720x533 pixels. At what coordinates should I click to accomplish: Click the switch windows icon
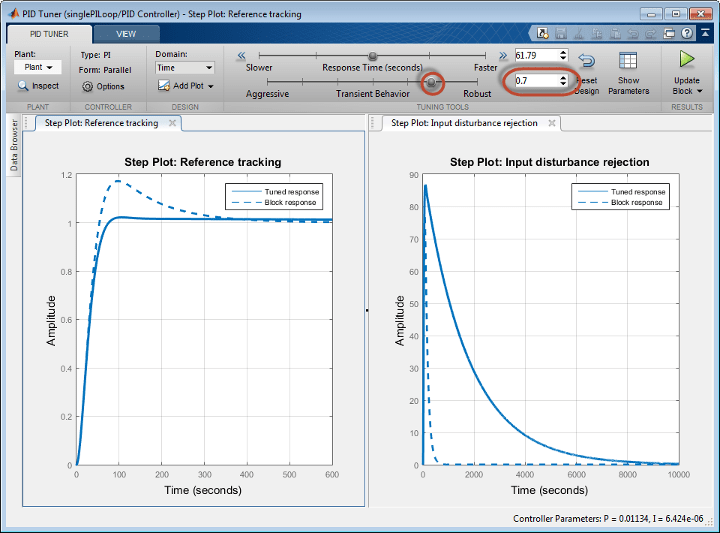tap(669, 33)
